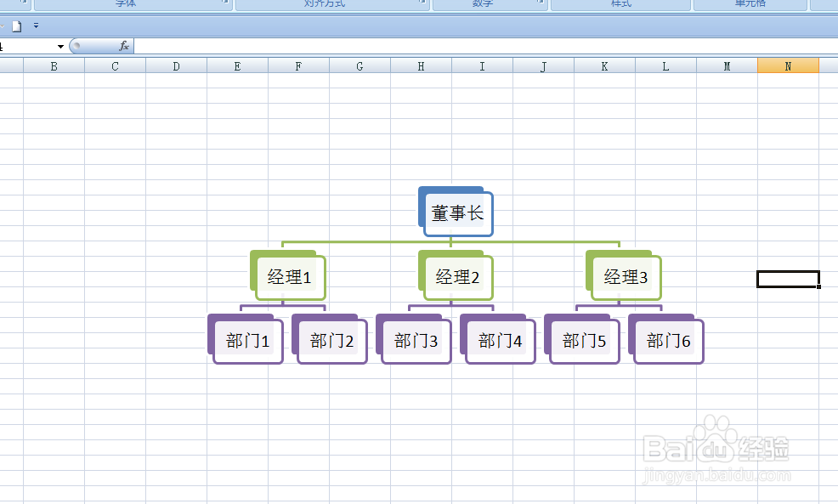
Task: Select the 经理3 org chart box
Action: click(626, 277)
